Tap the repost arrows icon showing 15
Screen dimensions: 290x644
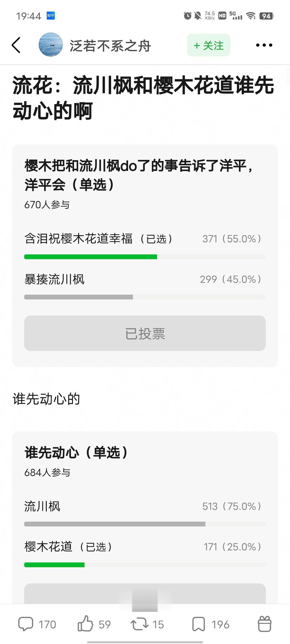click(x=139, y=624)
